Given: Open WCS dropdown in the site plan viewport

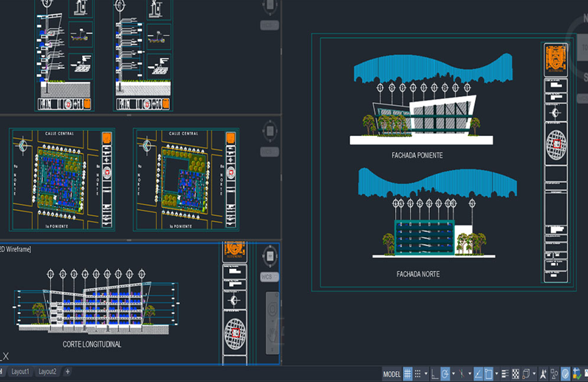Looking at the screenshot, I should pos(270,152).
